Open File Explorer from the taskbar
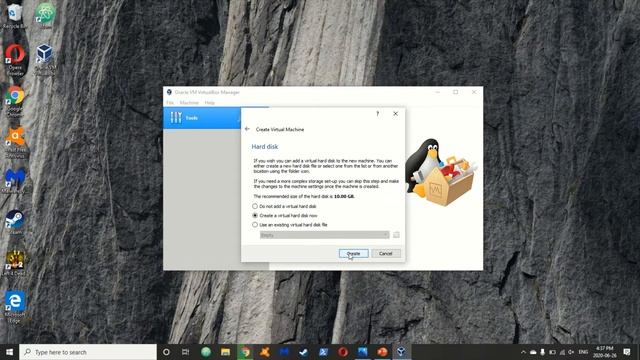640x360 pixels. click(225, 352)
